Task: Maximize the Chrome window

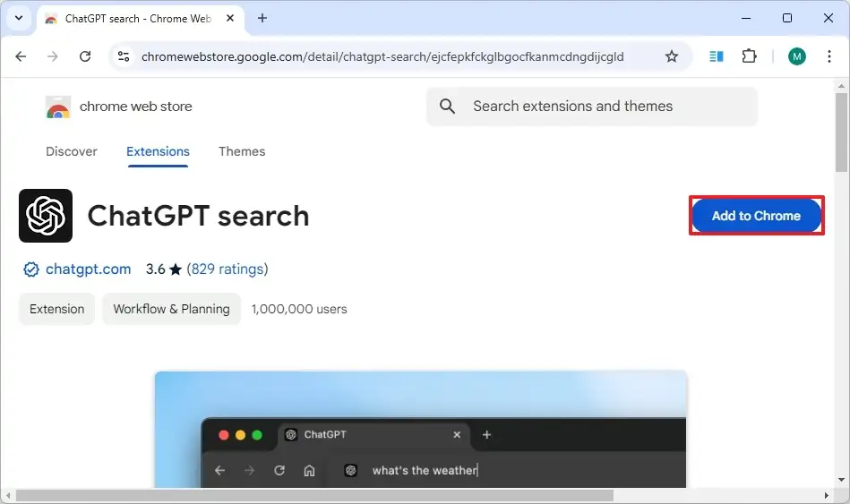Action: (x=787, y=18)
